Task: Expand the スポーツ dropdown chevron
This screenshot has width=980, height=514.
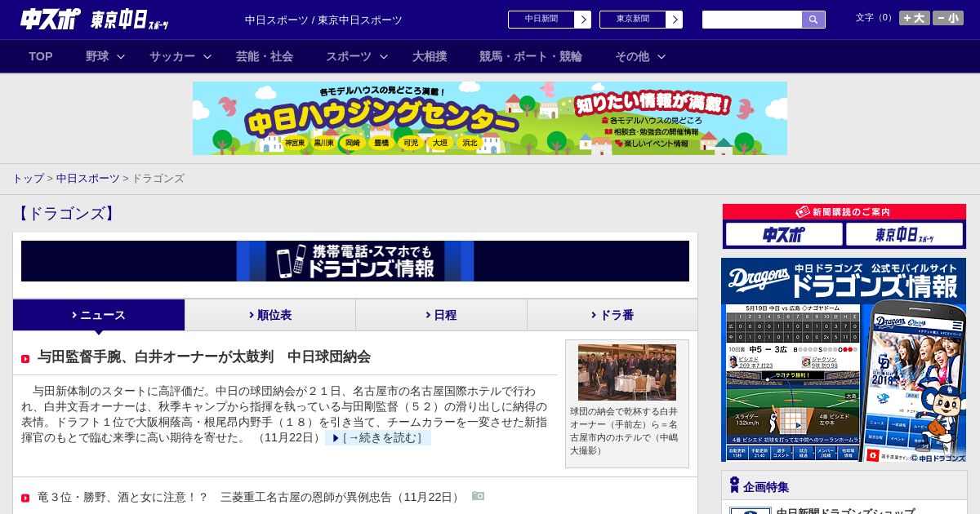Action: pos(384,56)
